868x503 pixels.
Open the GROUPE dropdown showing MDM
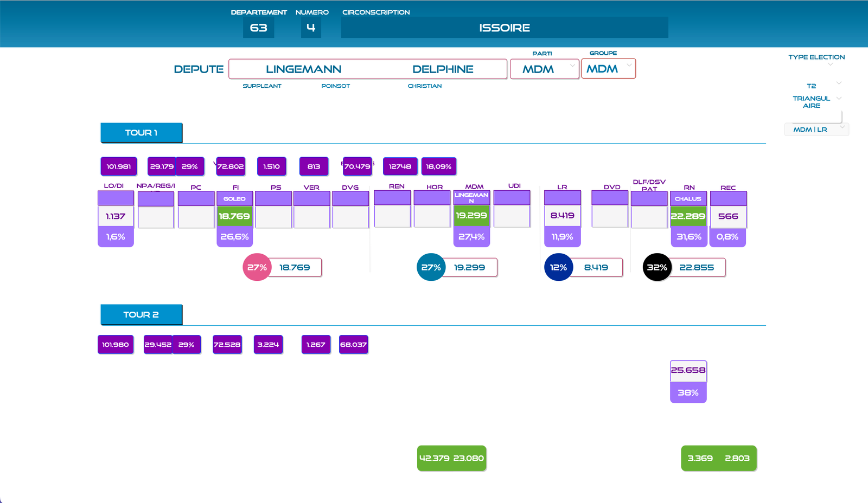coord(608,69)
